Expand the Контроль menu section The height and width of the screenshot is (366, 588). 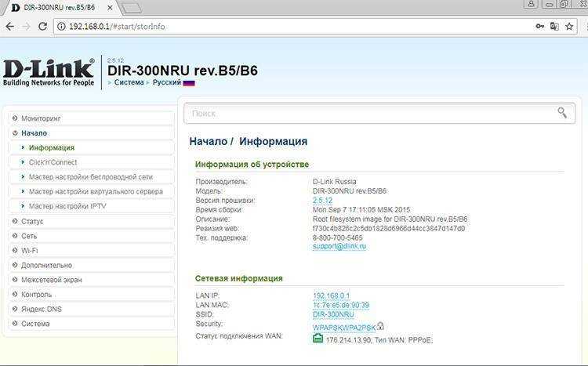(91, 295)
